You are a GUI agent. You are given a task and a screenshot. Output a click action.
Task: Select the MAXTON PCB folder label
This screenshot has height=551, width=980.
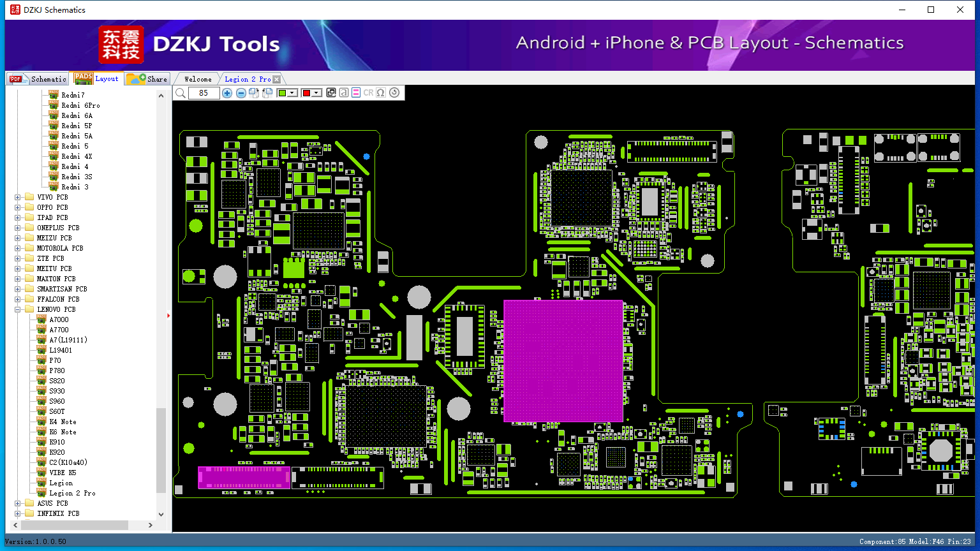56,279
